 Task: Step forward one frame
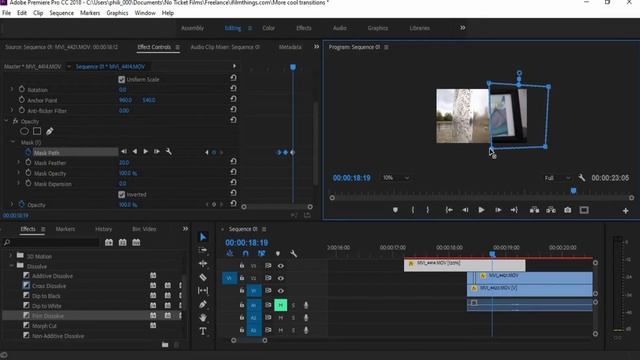click(x=498, y=210)
